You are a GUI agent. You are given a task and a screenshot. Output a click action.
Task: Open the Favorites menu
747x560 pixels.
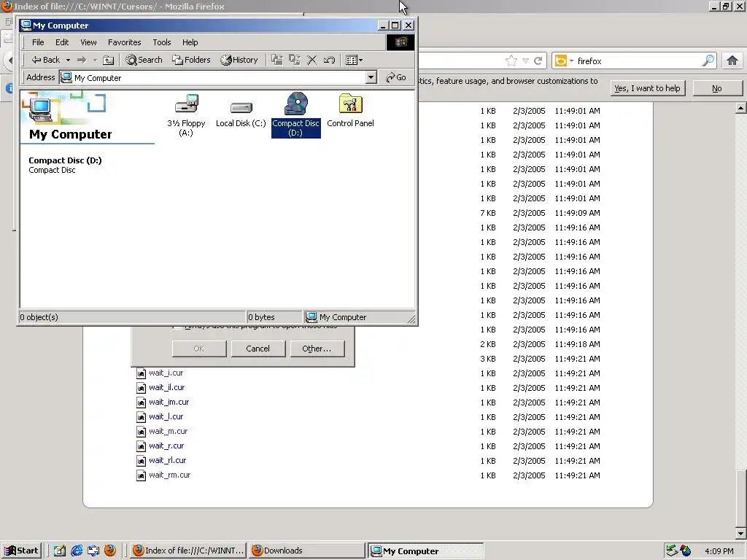tap(124, 42)
